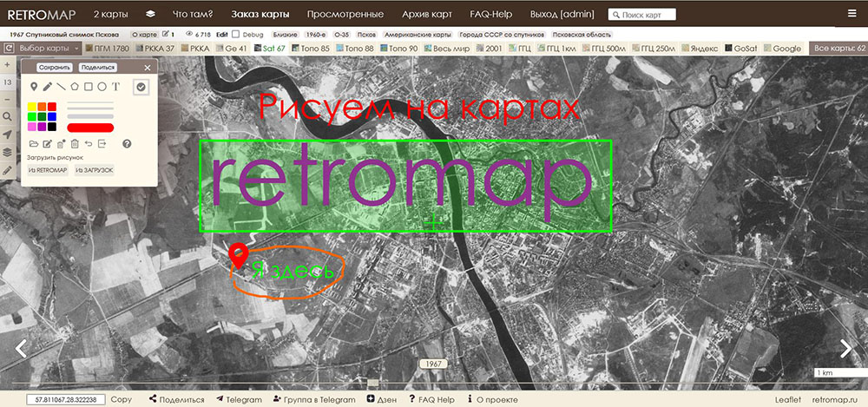Toggle the Debug checkbox
Image resolution: width=868 pixels, height=407 pixels.
pyautogui.click(x=236, y=33)
